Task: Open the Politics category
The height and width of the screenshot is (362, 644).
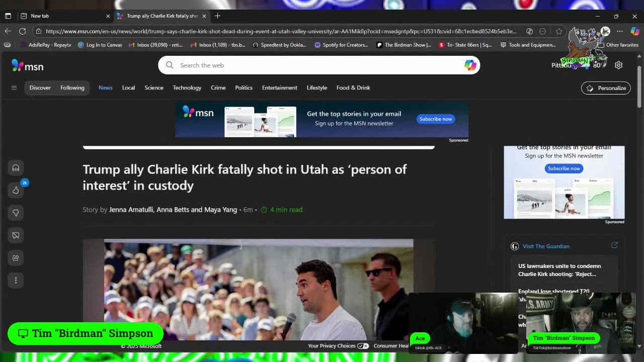Action: coord(244,87)
